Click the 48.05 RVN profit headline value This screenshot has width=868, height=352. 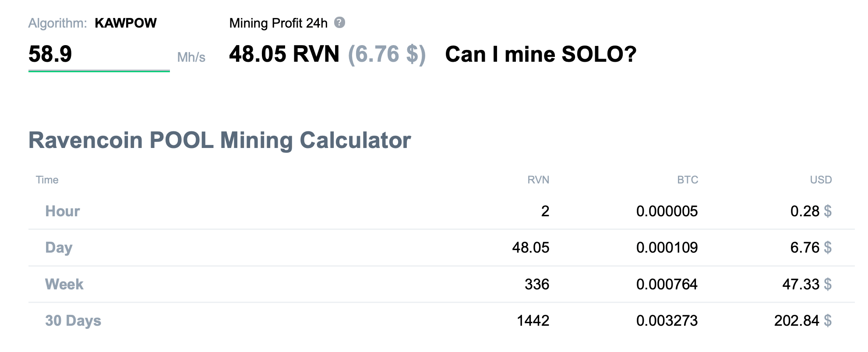284,54
